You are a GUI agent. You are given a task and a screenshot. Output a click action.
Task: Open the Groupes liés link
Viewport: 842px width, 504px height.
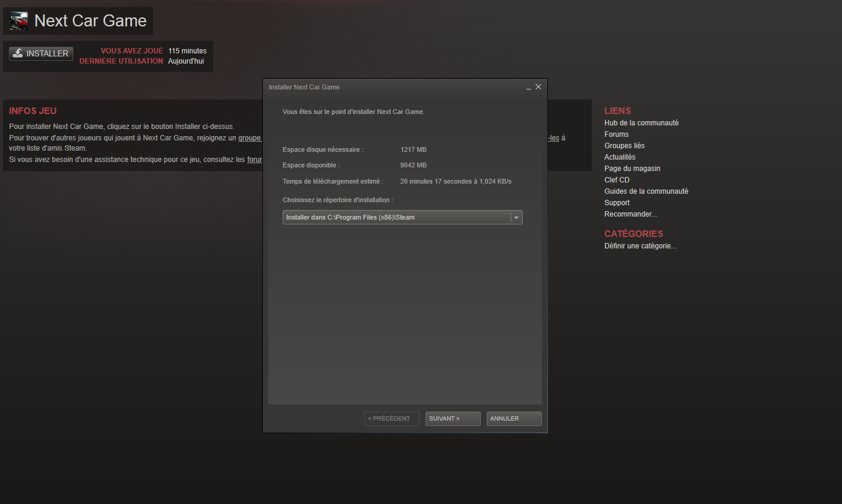tap(624, 146)
